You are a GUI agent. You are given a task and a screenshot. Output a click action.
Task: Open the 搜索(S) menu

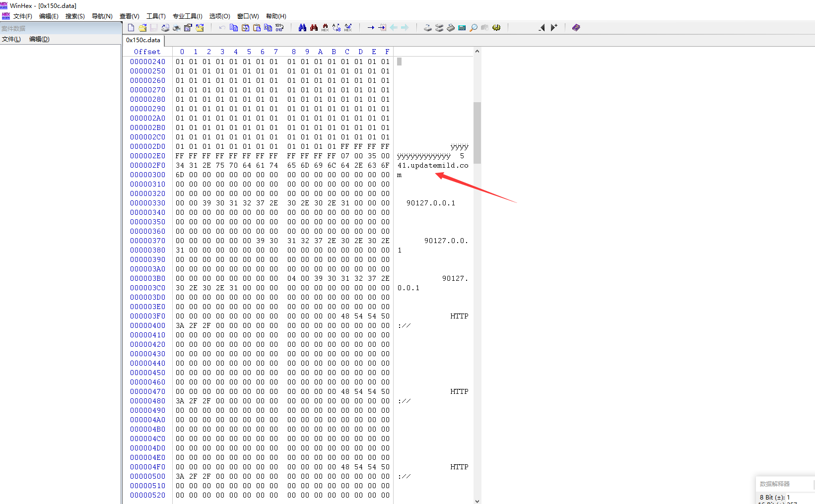(75, 16)
